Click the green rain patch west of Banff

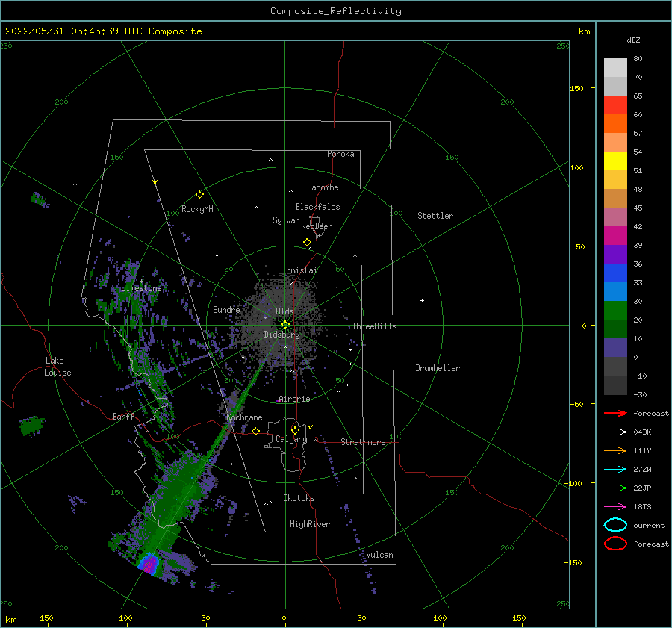33,426
